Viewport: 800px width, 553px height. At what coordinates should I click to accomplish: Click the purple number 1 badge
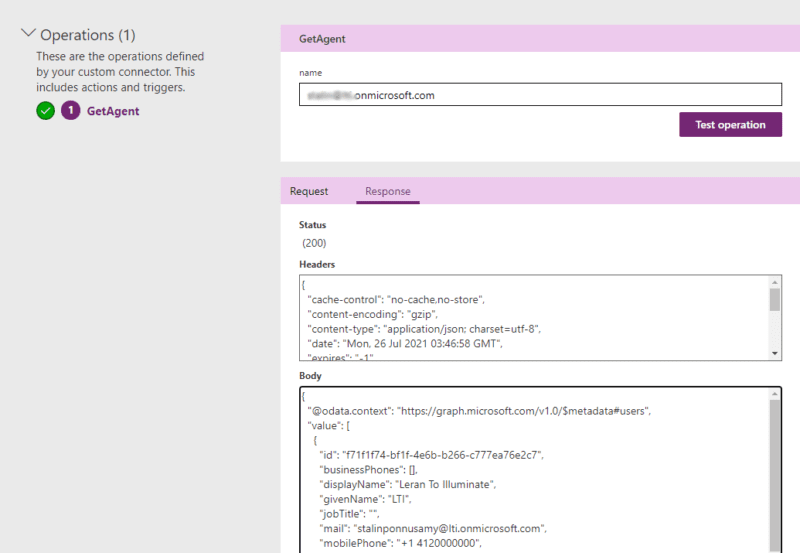[x=70, y=111]
